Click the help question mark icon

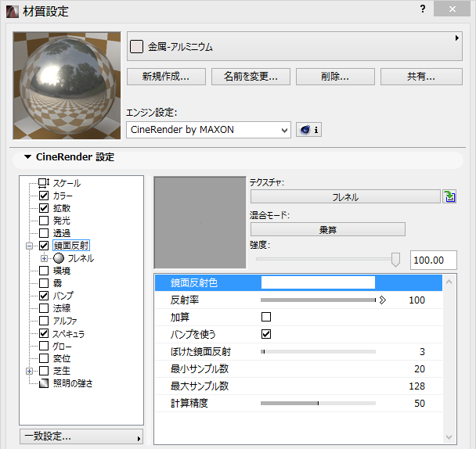coord(423,9)
